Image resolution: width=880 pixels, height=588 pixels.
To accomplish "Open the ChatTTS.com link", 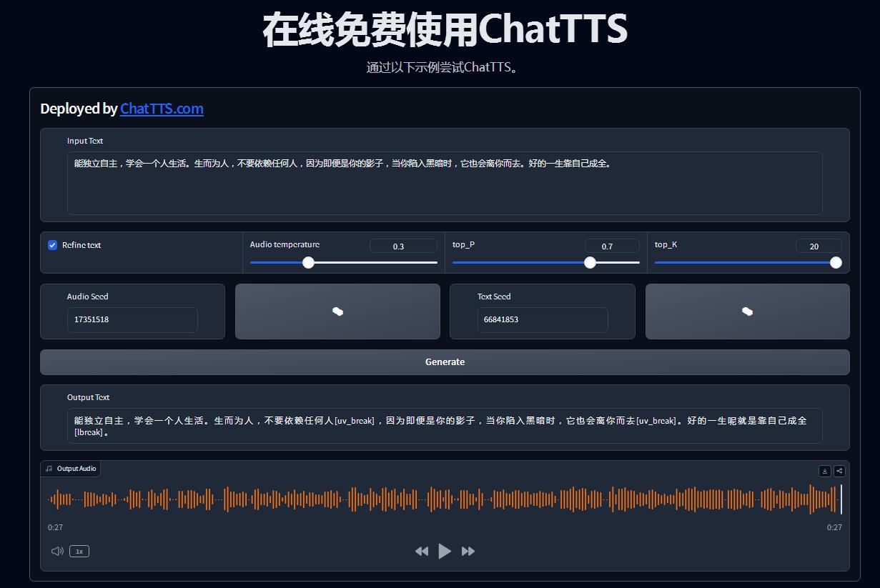I will pos(162,109).
